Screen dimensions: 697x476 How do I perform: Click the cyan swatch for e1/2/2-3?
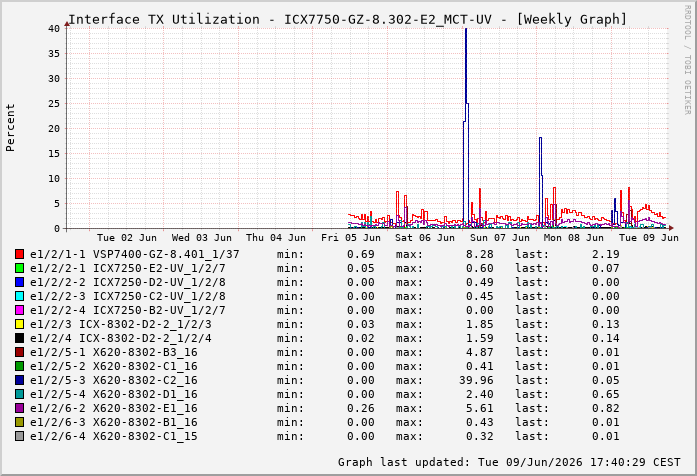coord(19,296)
